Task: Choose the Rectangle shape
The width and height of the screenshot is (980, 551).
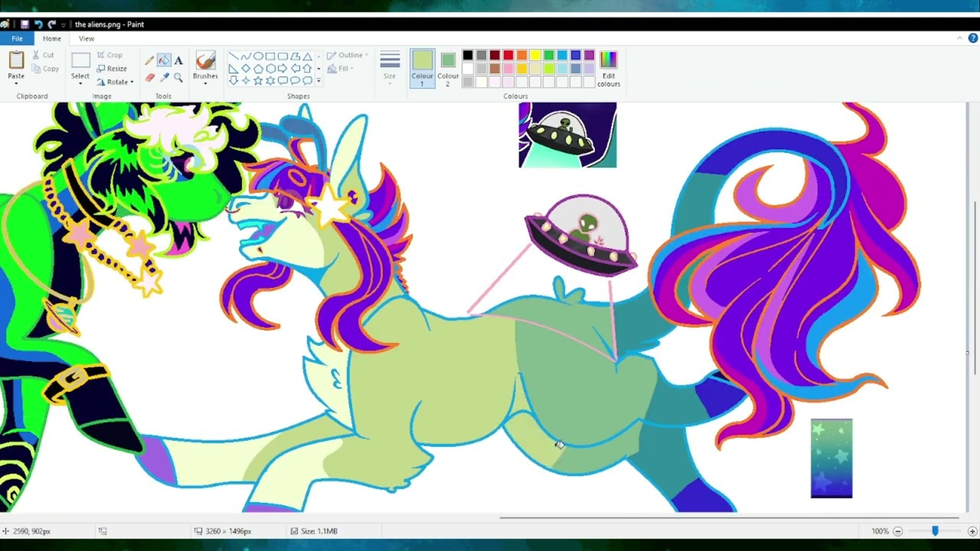Action: click(x=270, y=57)
